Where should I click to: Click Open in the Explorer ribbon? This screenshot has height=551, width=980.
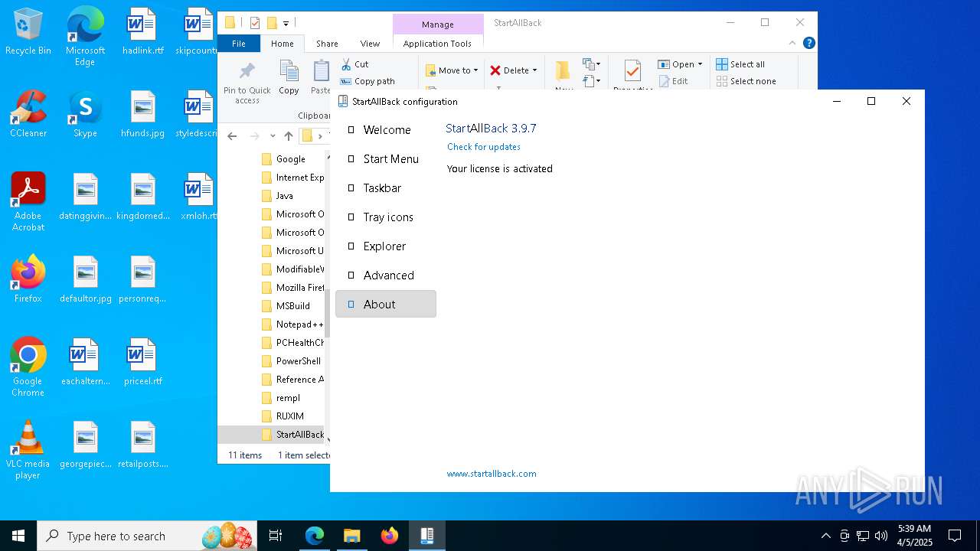[676, 64]
